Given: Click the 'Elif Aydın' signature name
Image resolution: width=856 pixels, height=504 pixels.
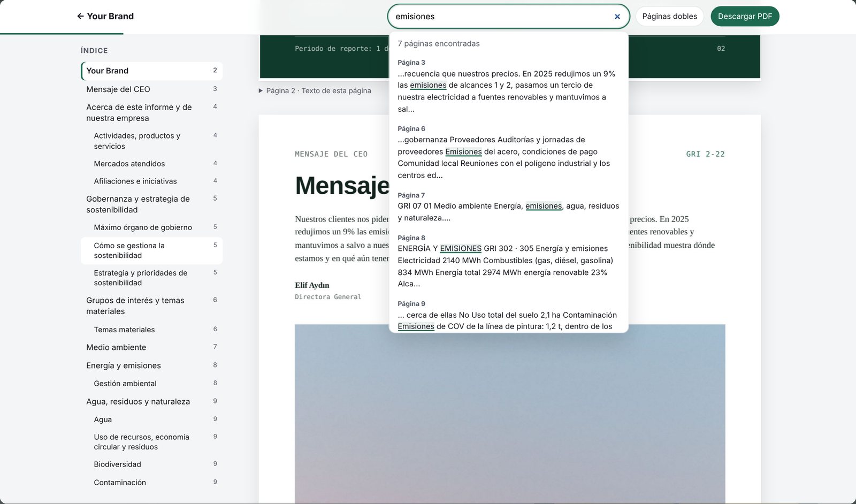Looking at the screenshot, I should point(312,285).
